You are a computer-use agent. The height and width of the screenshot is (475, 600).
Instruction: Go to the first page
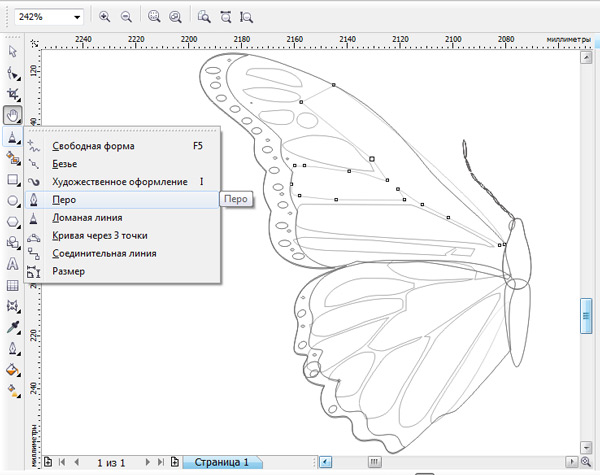[62, 462]
